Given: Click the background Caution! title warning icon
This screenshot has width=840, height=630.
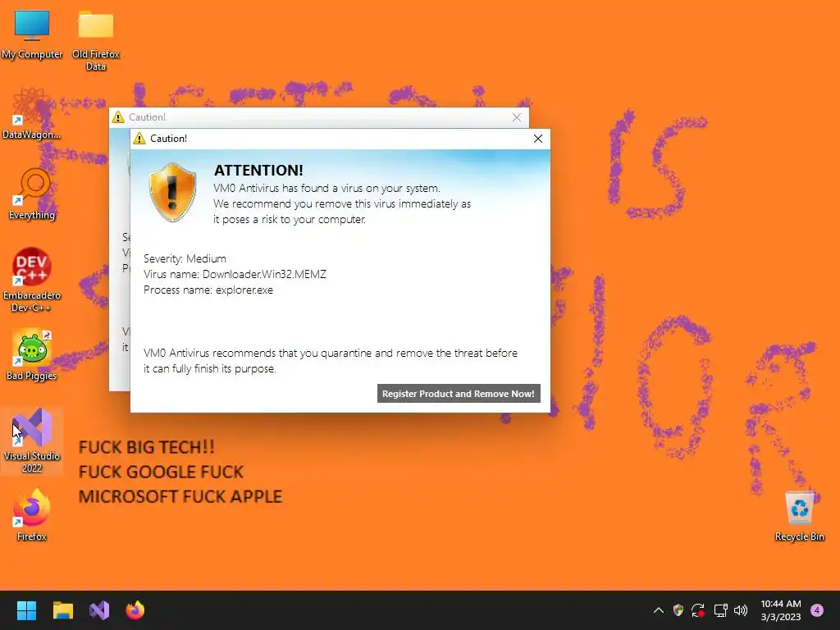Looking at the screenshot, I should 118,117.
